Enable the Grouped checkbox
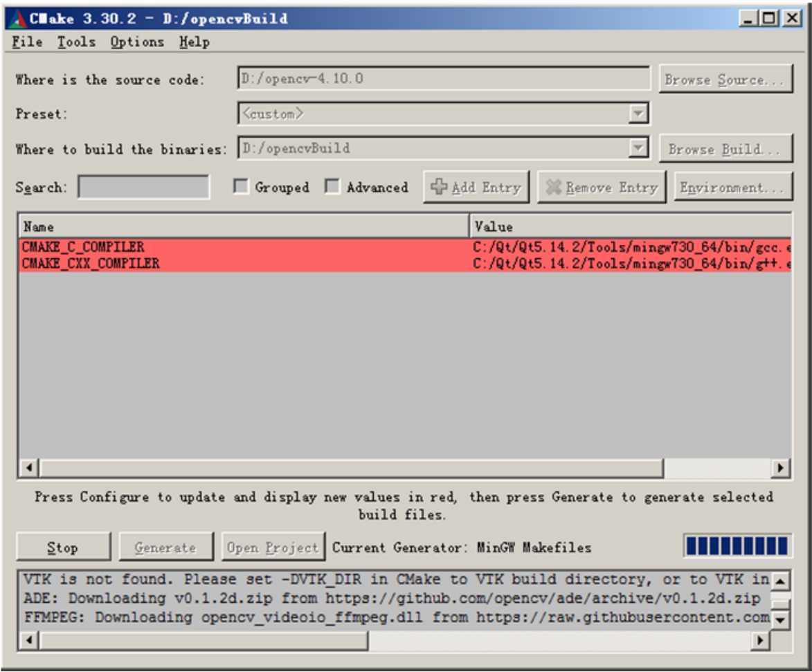The height and width of the screenshot is (672, 812). [241, 186]
